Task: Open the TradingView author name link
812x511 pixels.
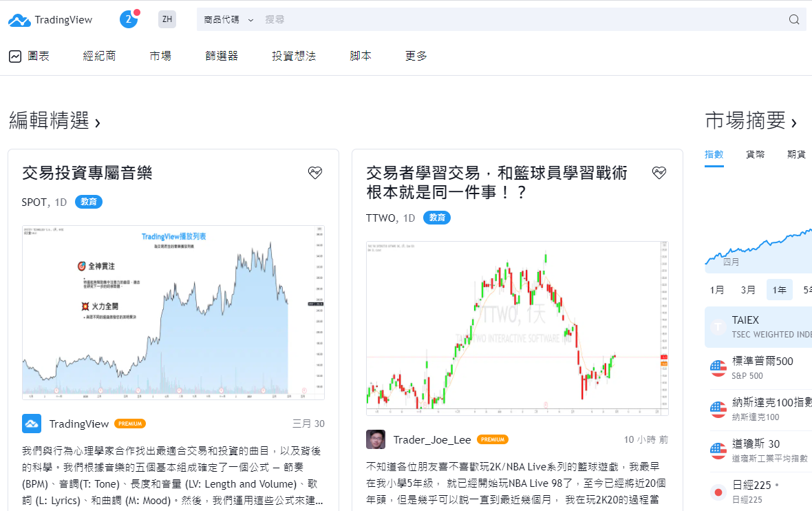Action: click(78, 424)
